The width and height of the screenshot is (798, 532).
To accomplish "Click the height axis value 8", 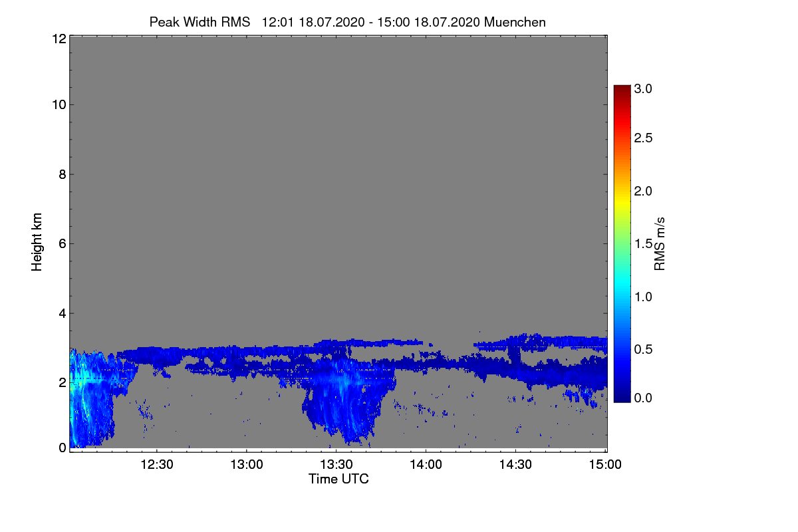I will 61,174.
